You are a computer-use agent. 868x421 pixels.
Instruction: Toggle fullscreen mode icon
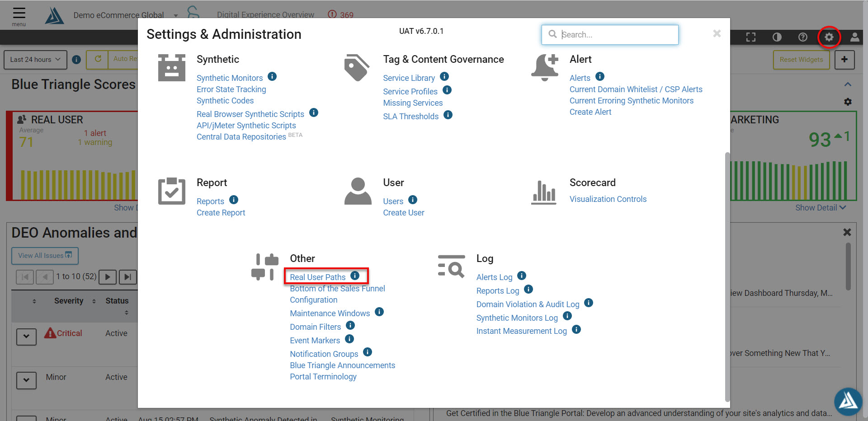click(x=751, y=37)
